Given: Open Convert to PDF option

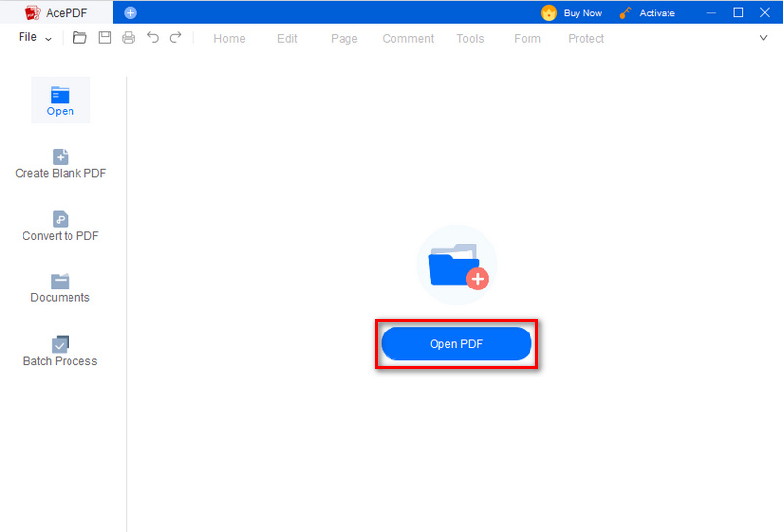Looking at the screenshot, I should click(x=61, y=226).
